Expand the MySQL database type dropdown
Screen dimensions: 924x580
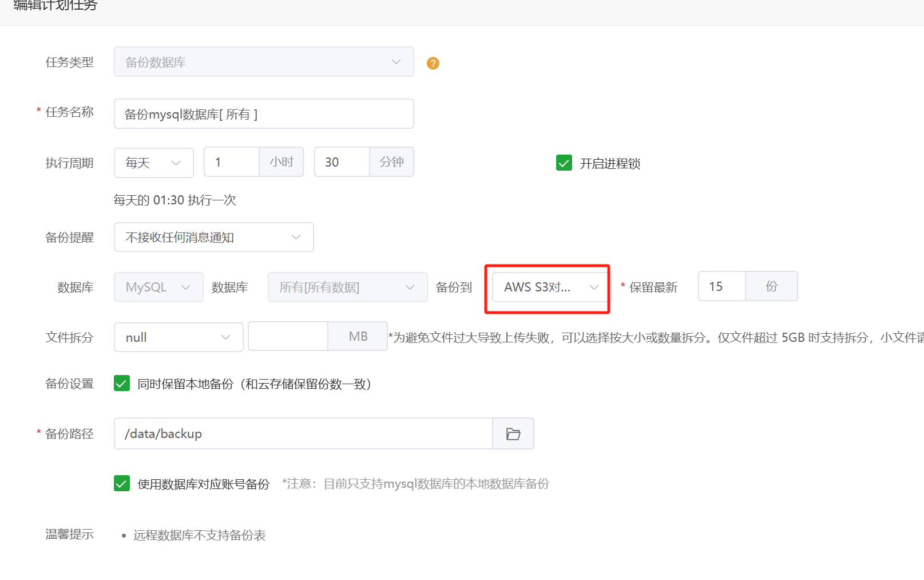click(158, 287)
